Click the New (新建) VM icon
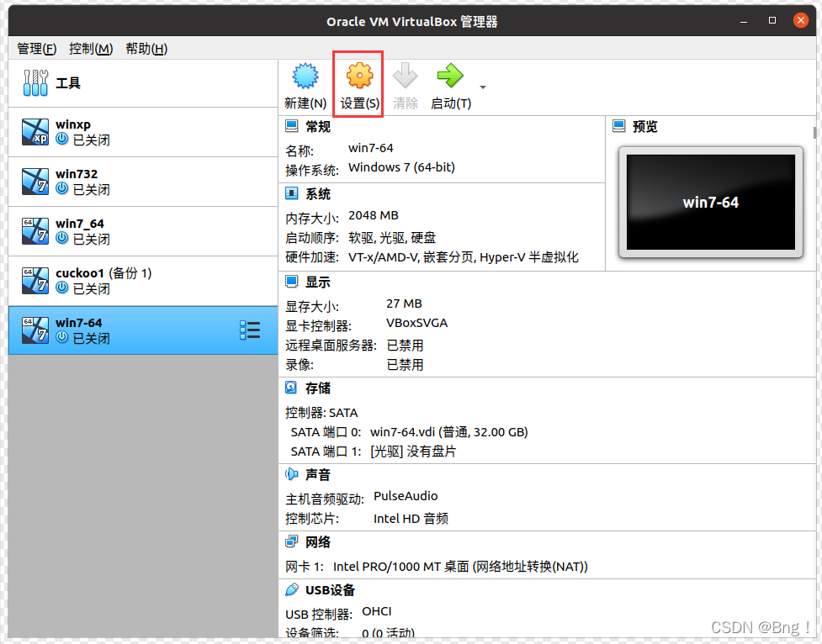This screenshot has height=644, width=822. point(305,77)
